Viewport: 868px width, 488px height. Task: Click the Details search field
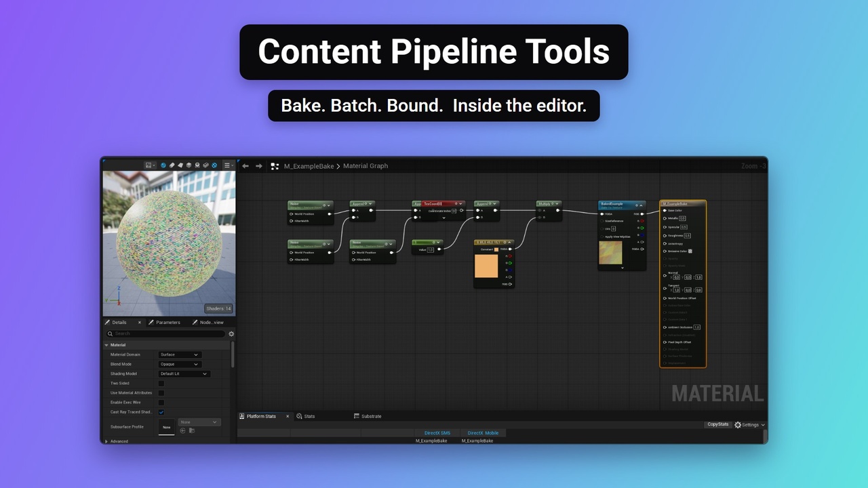[x=165, y=333]
